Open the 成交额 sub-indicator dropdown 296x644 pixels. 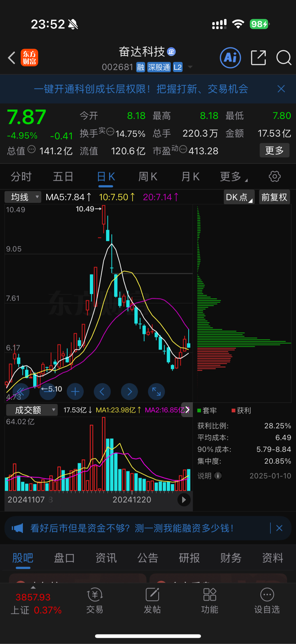pos(32,410)
